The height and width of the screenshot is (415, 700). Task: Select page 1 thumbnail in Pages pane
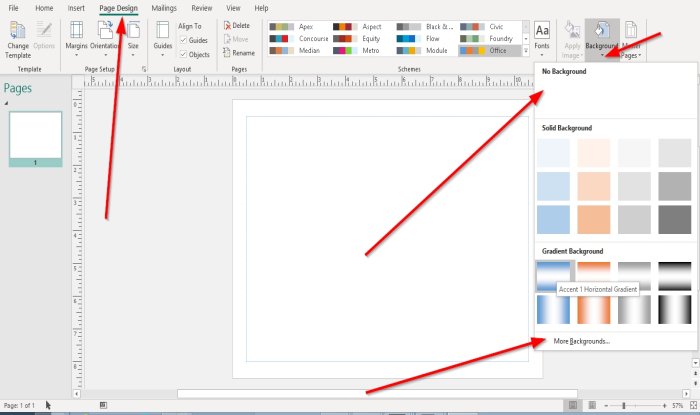tap(35, 139)
